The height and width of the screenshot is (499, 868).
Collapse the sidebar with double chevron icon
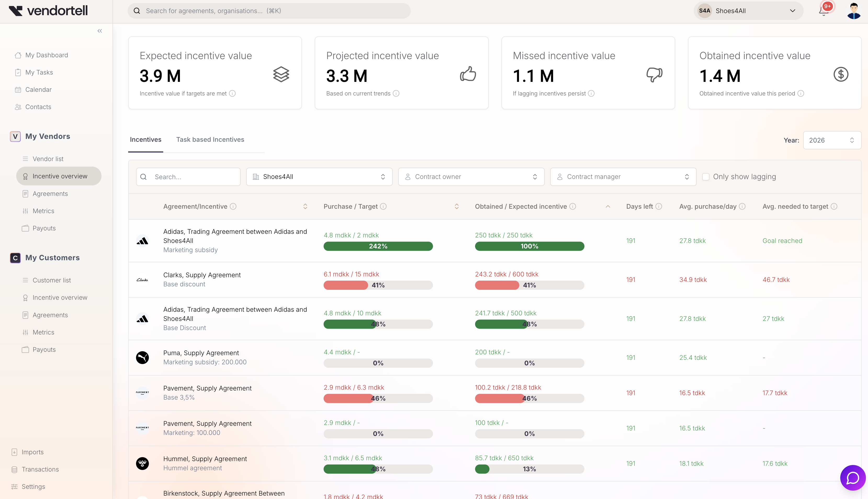(100, 31)
